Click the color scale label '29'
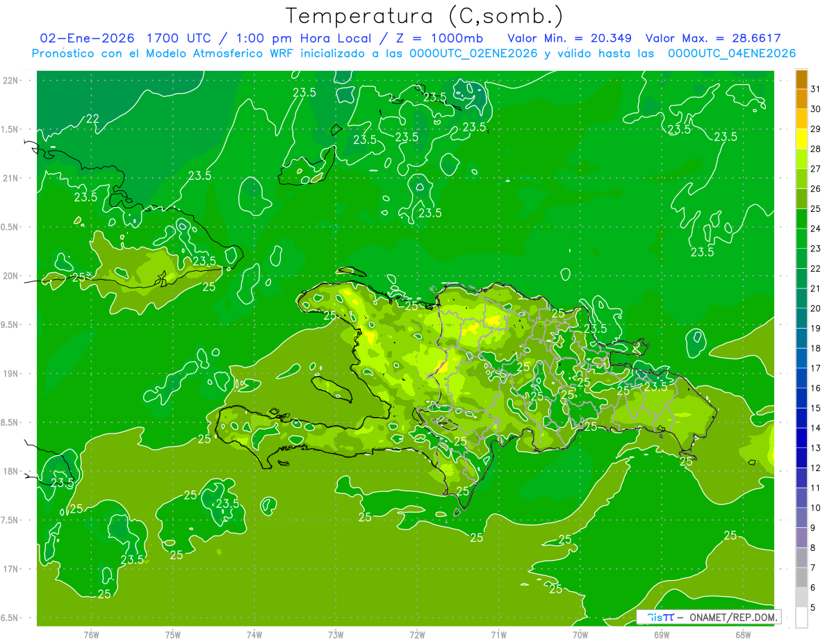The width and height of the screenshot is (834, 644). pos(816,129)
